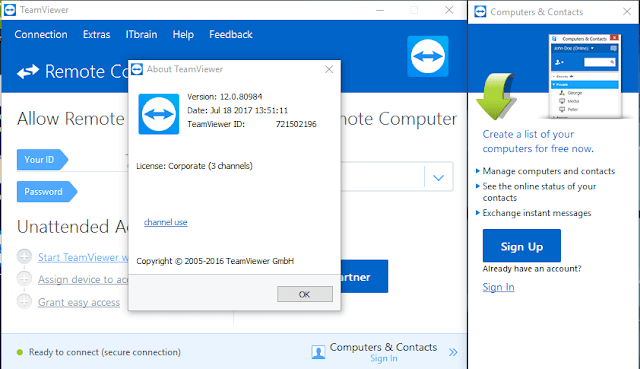Close the About TeamViewer dialog
The height and width of the screenshot is (369, 640).
pyautogui.click(x=329, y=69)
